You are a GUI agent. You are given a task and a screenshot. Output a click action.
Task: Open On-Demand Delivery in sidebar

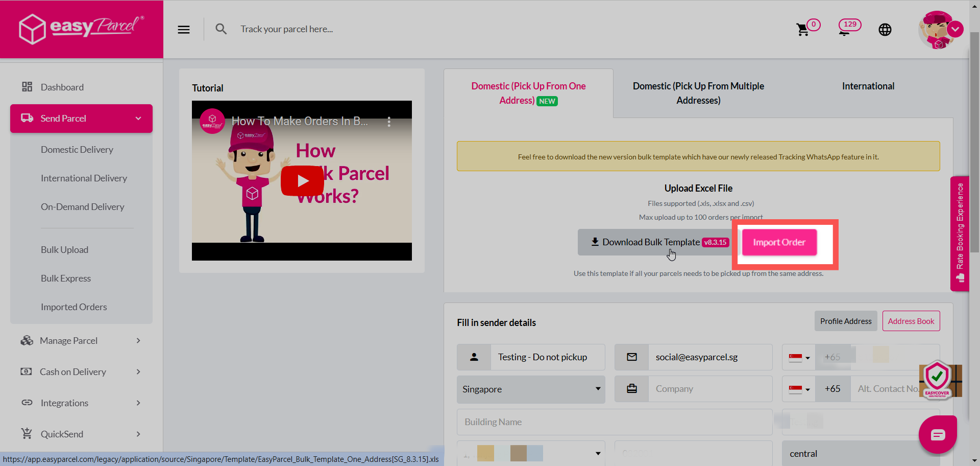coord(82,206)
